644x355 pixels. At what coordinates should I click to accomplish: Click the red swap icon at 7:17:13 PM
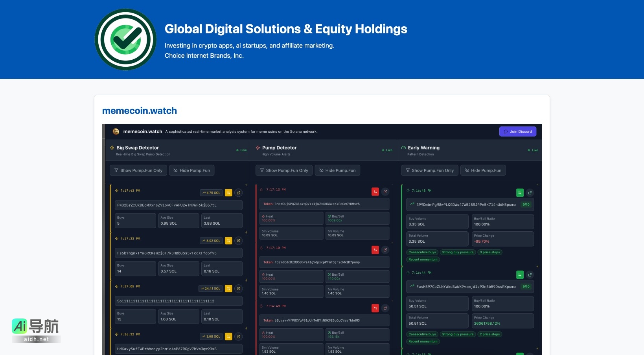point(375,192)
